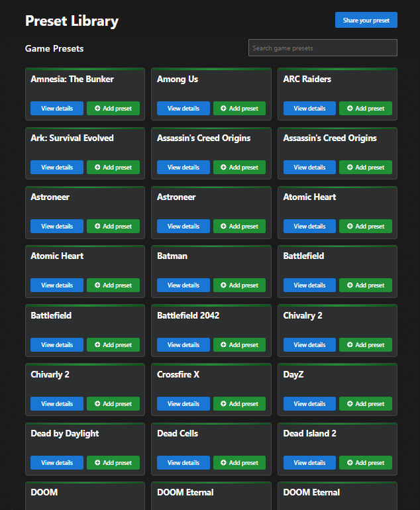Viewport: 420px width, 510px height.
Task: Click the Dead by Daylight card title
Action: [65, 434]
